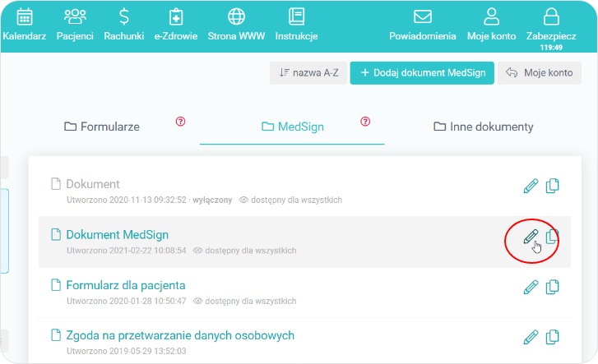Click 'Utworzono 2021-02-22 10:08:54' text

click(x=126, y=251)
